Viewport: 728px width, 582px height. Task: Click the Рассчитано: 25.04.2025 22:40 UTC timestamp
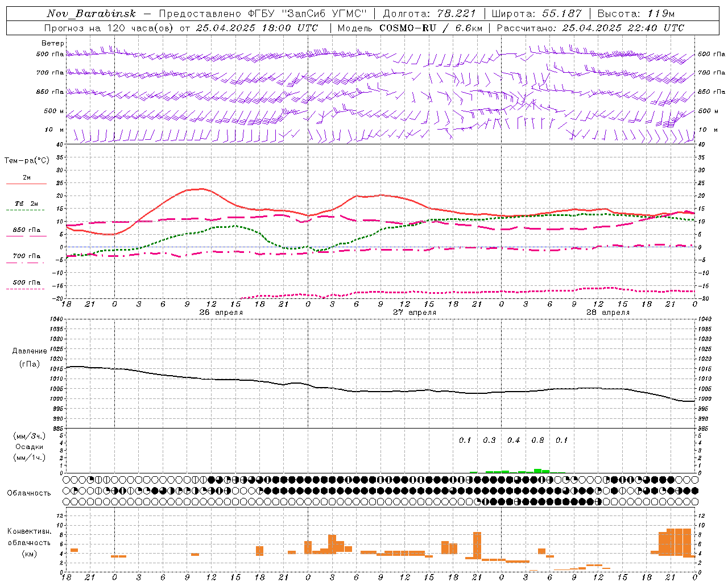[x=590, y=28]
